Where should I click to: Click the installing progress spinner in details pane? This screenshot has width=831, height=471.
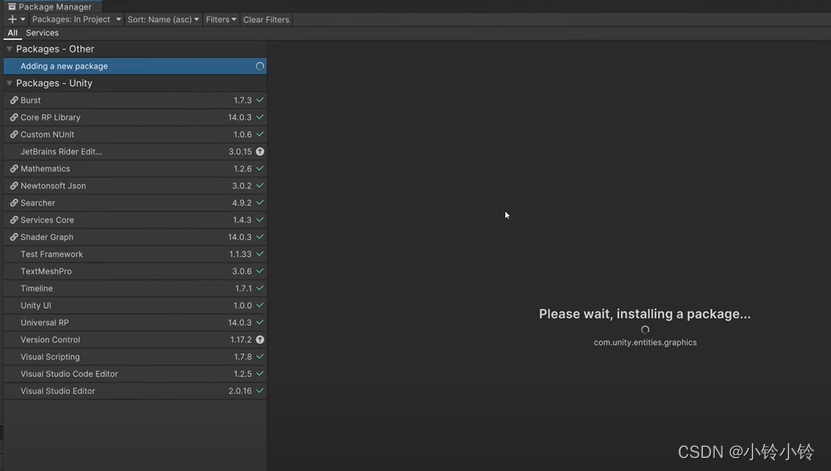click(645, 330)
